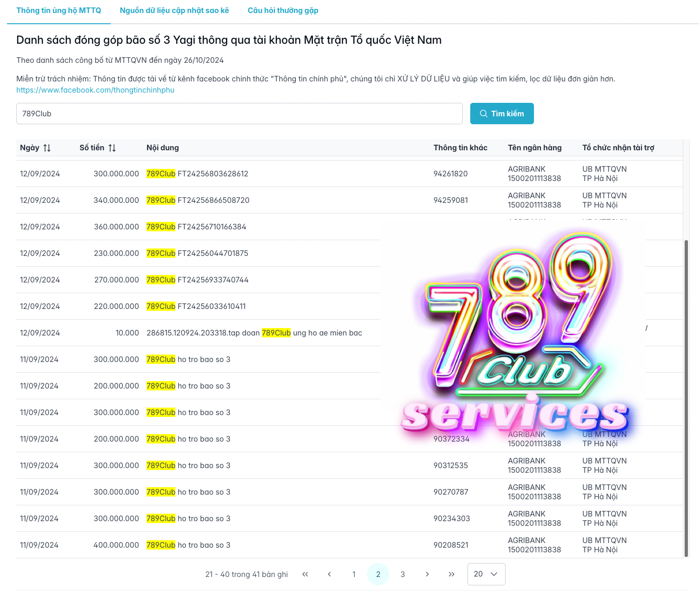Open facebook.com/thongtinchinhphu link

[95, 90]
